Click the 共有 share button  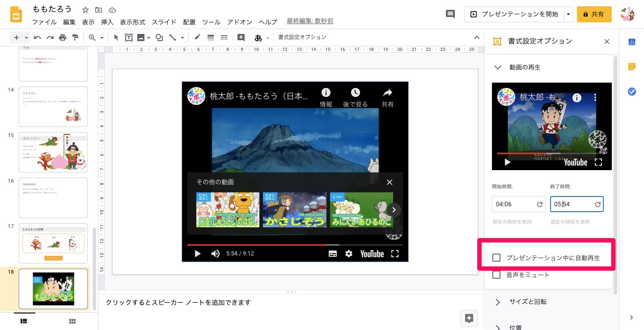pyautogui.click(x=594, y=14)
